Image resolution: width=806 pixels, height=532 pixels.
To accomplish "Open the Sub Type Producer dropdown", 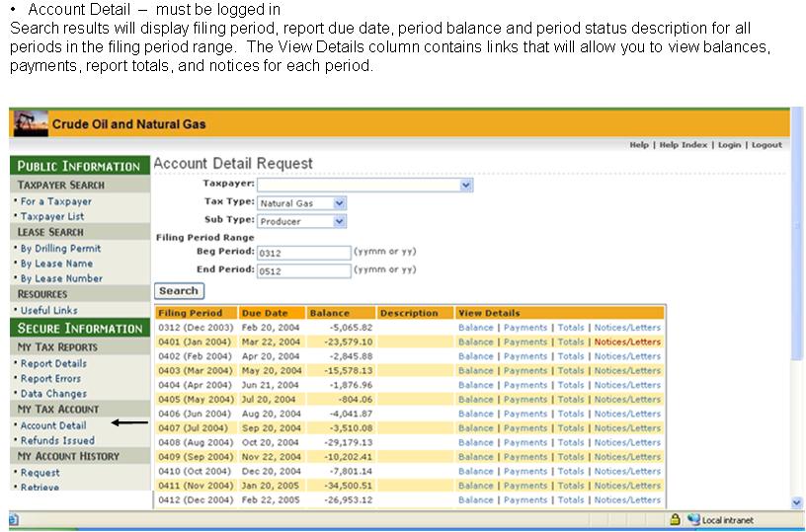I will (x=339, y=221).
